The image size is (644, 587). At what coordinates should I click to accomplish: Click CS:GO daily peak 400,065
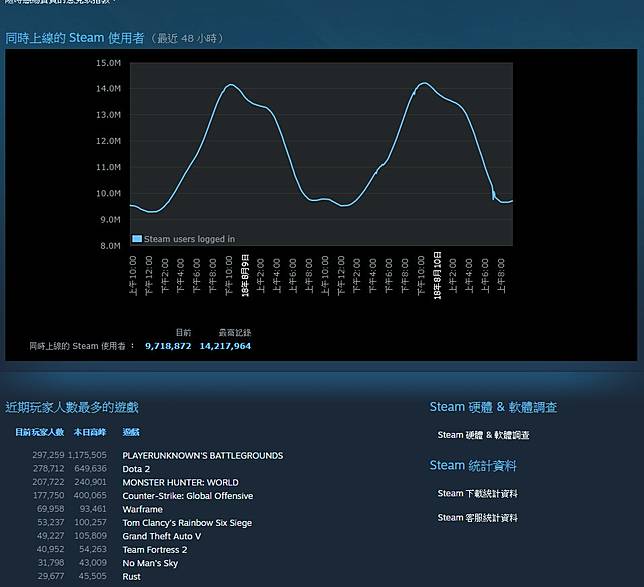point(90,495)
